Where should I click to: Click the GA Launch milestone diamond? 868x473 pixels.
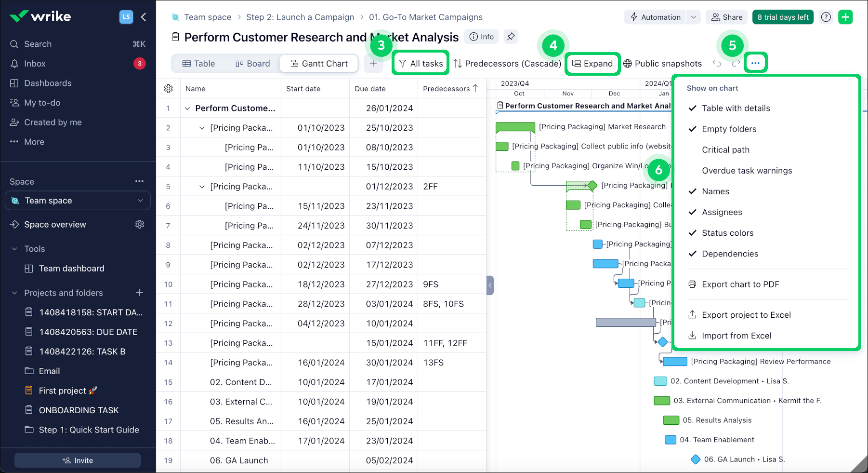click(x=696, y=459)
